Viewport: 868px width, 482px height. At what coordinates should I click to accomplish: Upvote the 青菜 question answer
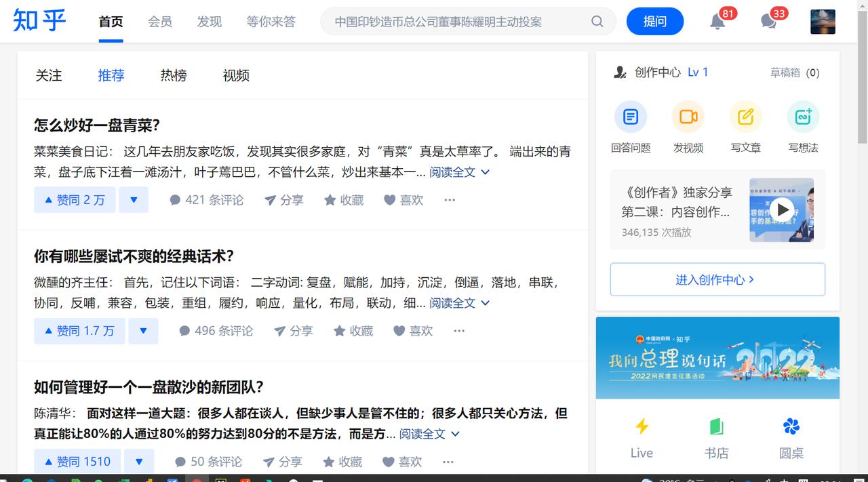tap(75, 199)
